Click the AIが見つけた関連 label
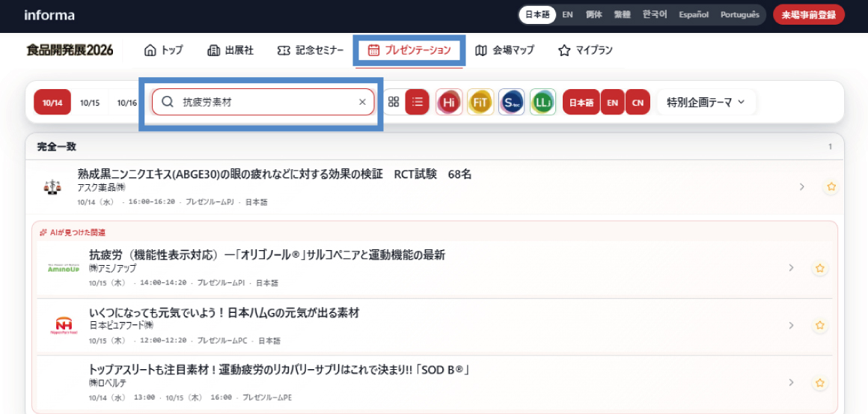This screenshot has width=868, height=414. click(73, 232)
